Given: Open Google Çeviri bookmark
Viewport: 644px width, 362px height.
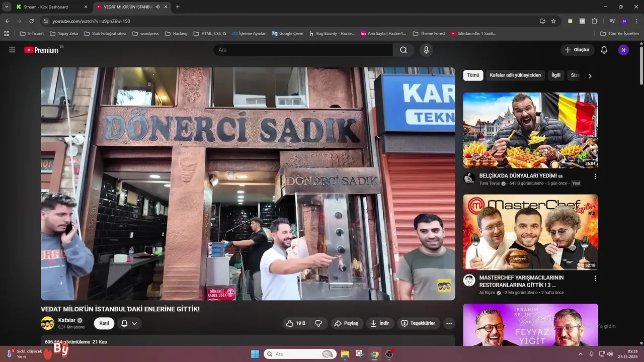Looking at the screenshot, I should (x=287, y=34).
